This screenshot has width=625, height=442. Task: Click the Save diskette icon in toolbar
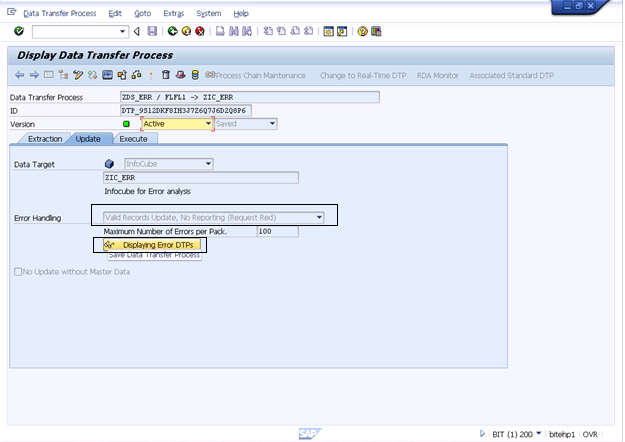tap(152, 31)
